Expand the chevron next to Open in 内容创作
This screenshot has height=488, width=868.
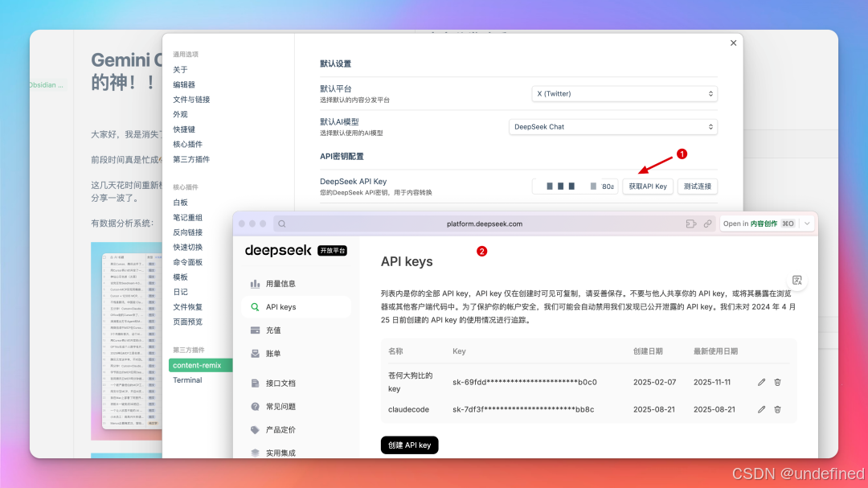click(807, 223)
